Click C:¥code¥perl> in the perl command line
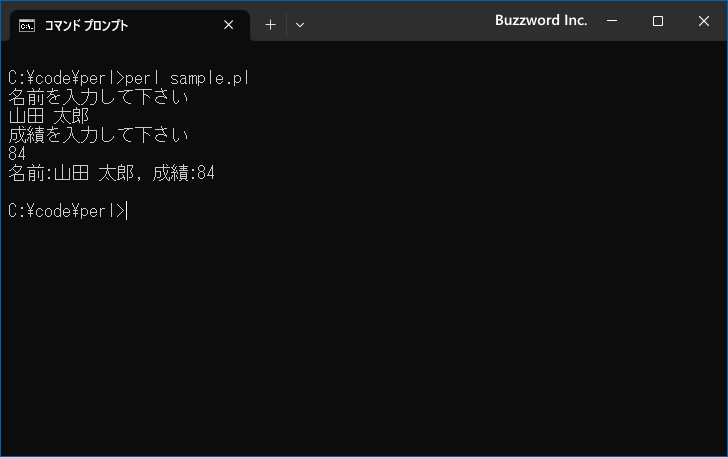Screen dimensions: 728x457 point(67,78)
